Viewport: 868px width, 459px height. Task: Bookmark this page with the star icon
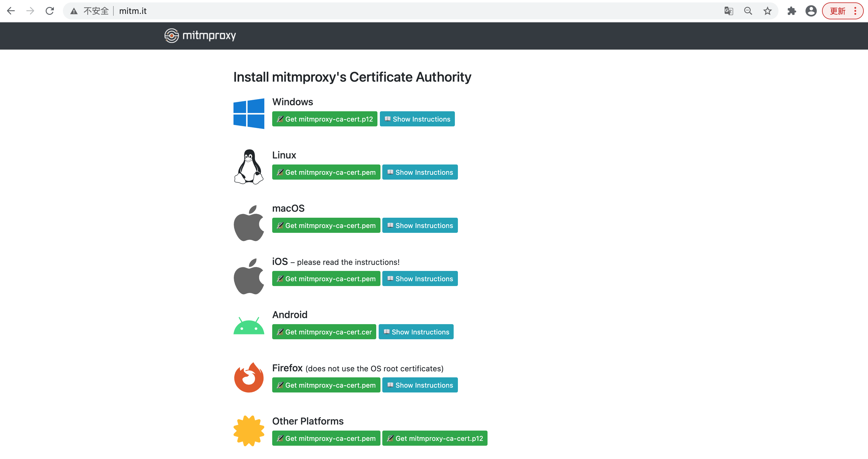coord(767,11)
